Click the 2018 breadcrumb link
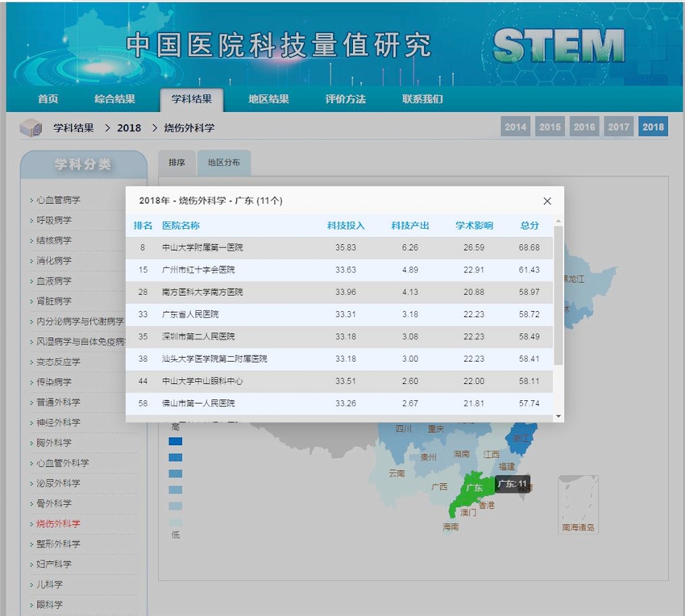This screenshot has height=616, width=685. pyautogui.click(x=129, y=128)
